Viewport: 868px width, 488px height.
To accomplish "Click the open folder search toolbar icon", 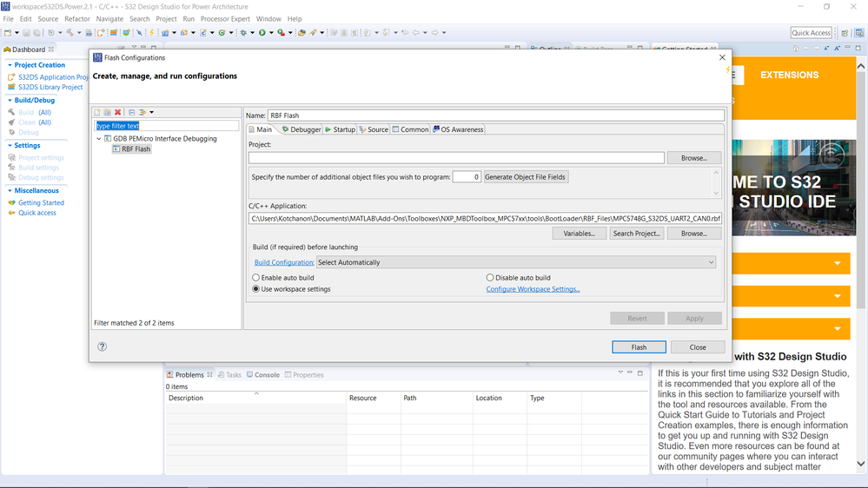I will [x=301, y=33].
